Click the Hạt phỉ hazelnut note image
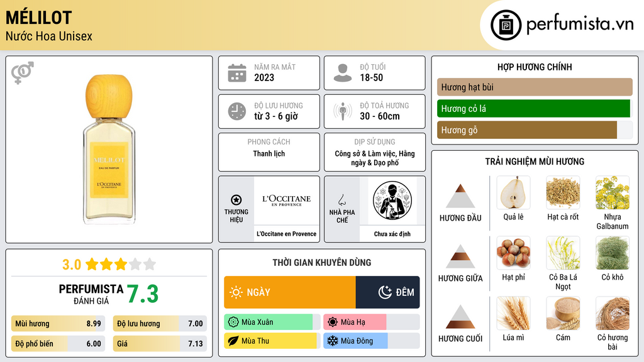Image resolution: width=644 pixels, height=362 pixels. click(513, 253)
